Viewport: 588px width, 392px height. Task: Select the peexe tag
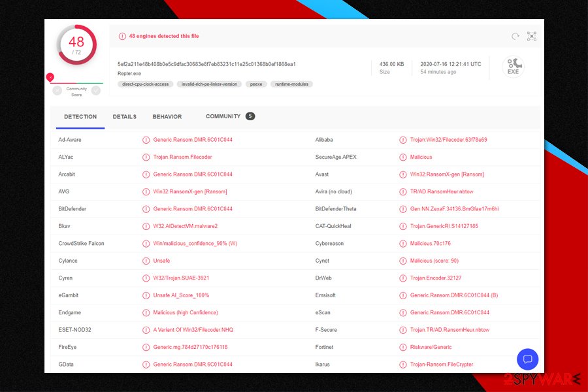[x=256, y=84]
